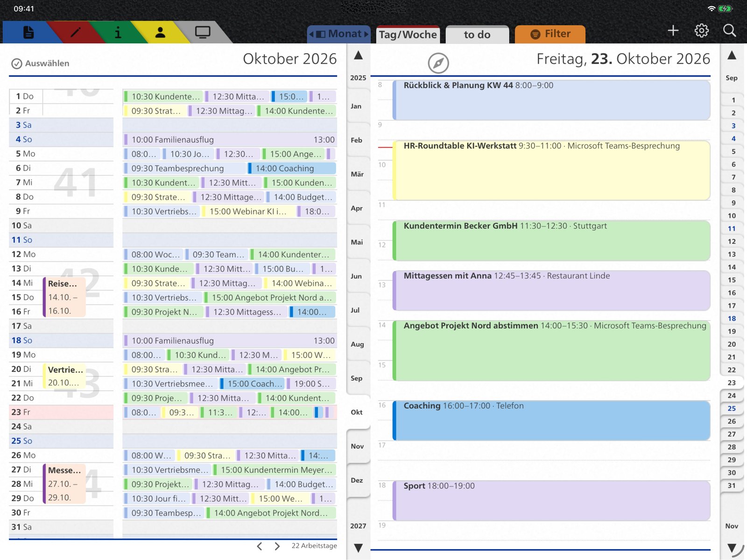Open the yellow contacts person tab
This screenshot has width=747, height=560.
pyautogui.click(x=160, y=33)
